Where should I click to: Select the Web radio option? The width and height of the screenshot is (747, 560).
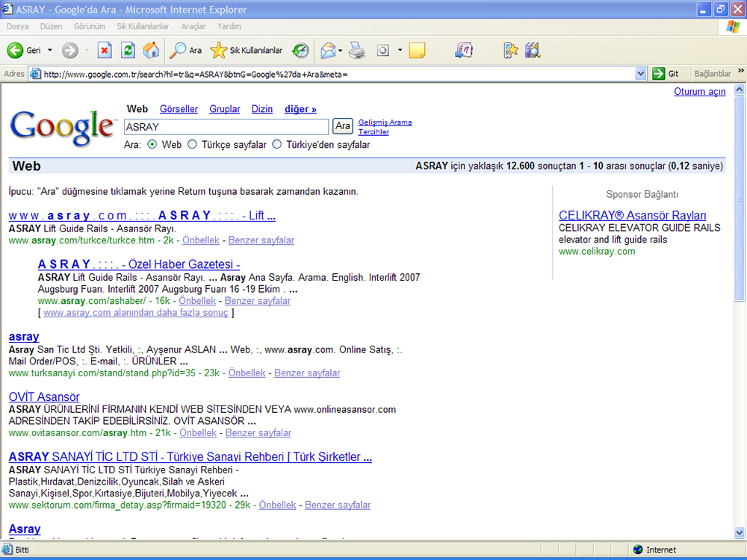[152, 144]
